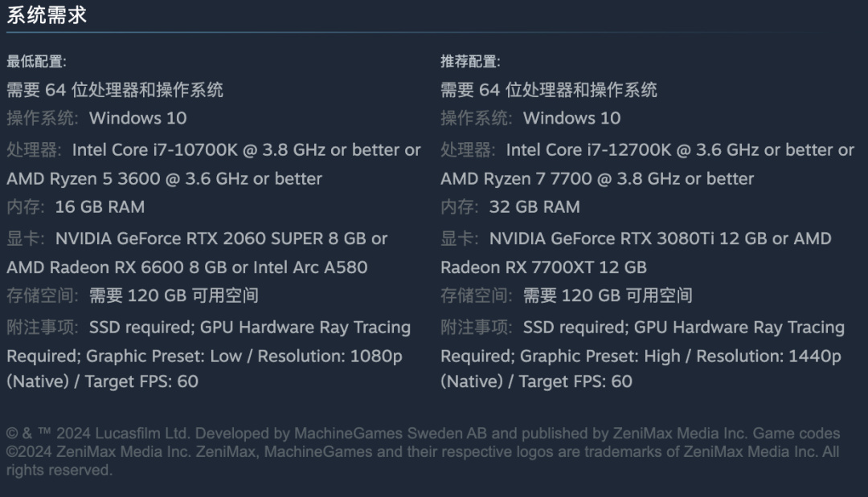Click the Radeon RX 7700XT 12 GB text
This screenshot has height=497, width=868.
click(x=543, y=267)
